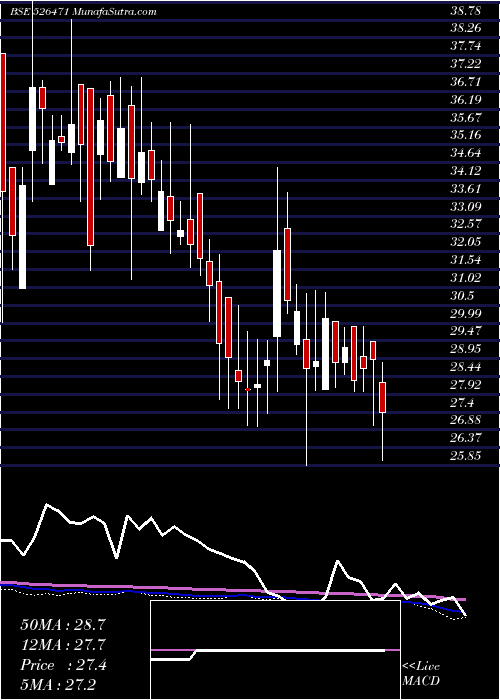Click the 35.16 price axis label
The image size is (500, 700).
pyautogui.click(x=465, y=135)
